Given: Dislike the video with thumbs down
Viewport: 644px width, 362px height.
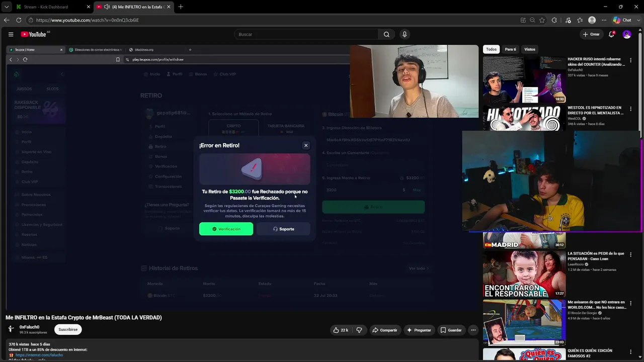Looking at the screenshot, I should pyautogui.click(x=359, y=330).
